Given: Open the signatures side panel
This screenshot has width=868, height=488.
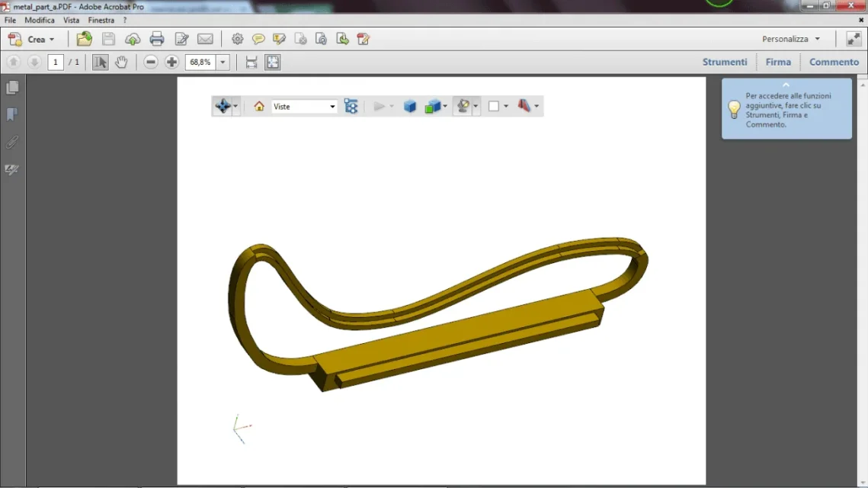Looking at the screenshot, I should pos(12,169).
